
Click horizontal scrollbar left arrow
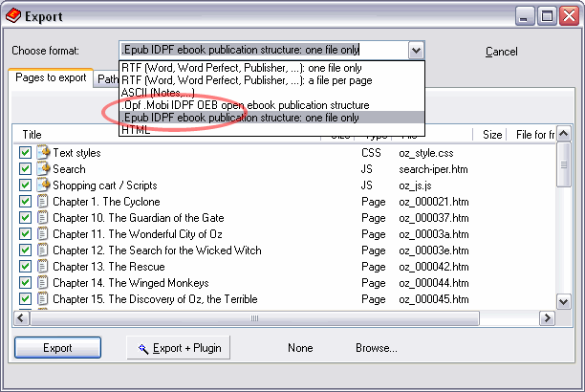pos(21,318)
